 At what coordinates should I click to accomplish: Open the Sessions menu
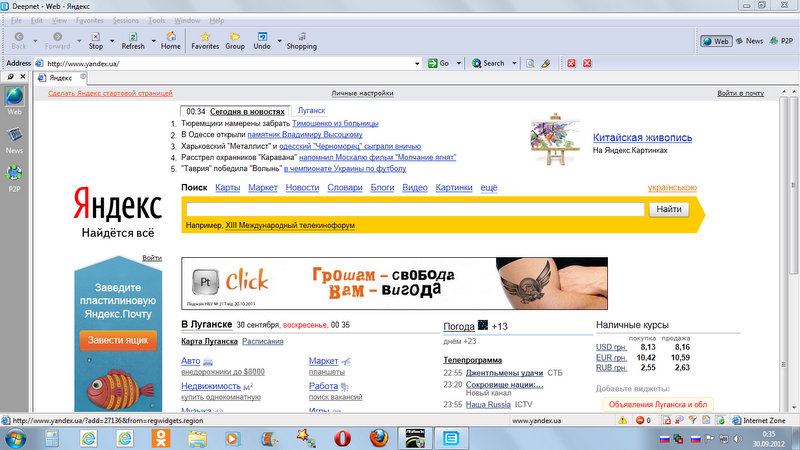[x=126, y=20]
